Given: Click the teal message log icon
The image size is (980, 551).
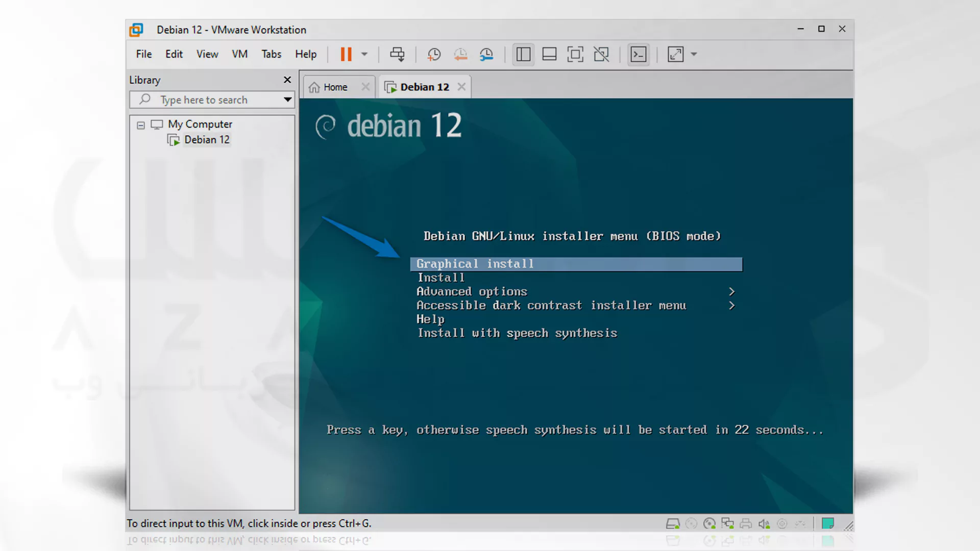Looking at the screenshot, I should pyautogui.click(x=828, y=523).
